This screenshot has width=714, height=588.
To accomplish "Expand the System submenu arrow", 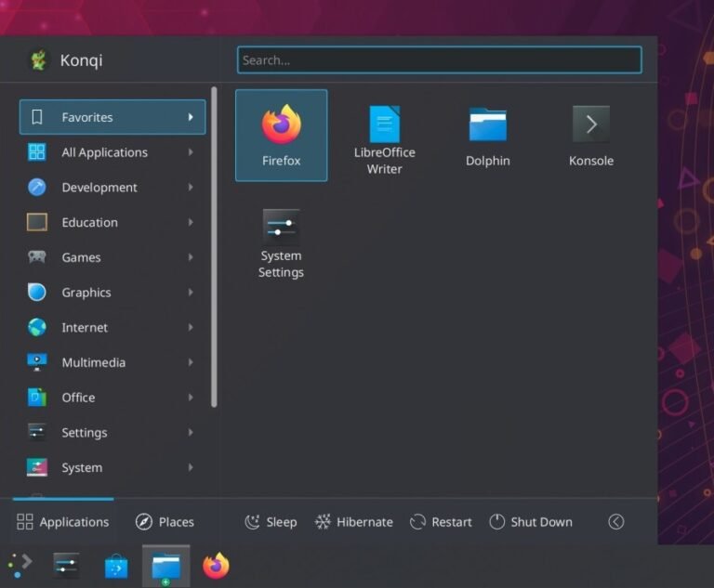I will click(191, 467).
